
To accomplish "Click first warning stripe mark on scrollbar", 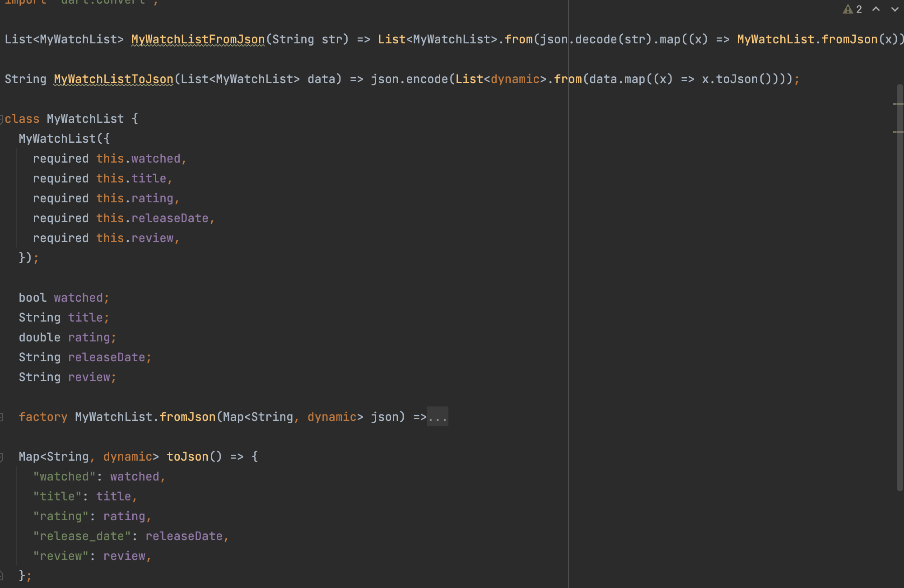I will 898,104.
